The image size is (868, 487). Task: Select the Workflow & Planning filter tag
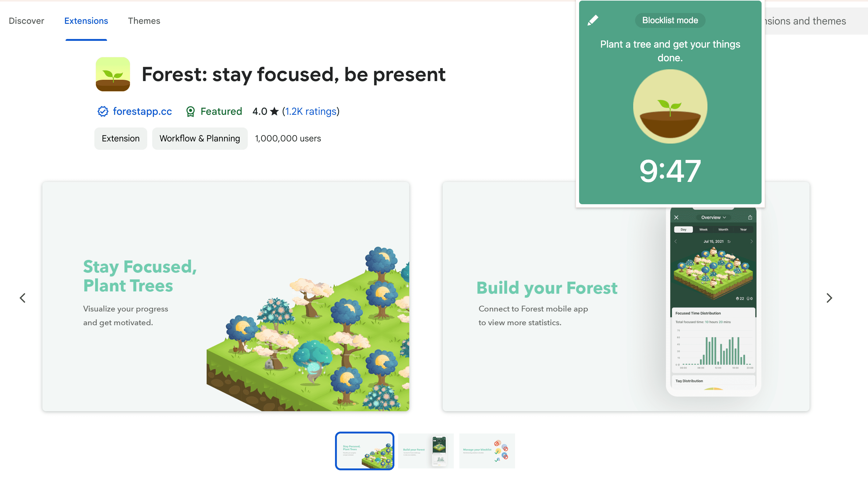coord(199,138)
